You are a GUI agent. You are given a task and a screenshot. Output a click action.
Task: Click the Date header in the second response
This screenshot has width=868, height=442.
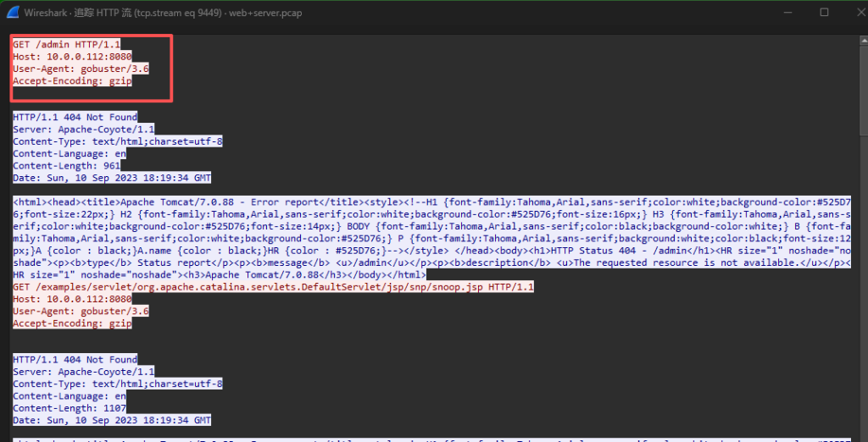tap(111, 421)
